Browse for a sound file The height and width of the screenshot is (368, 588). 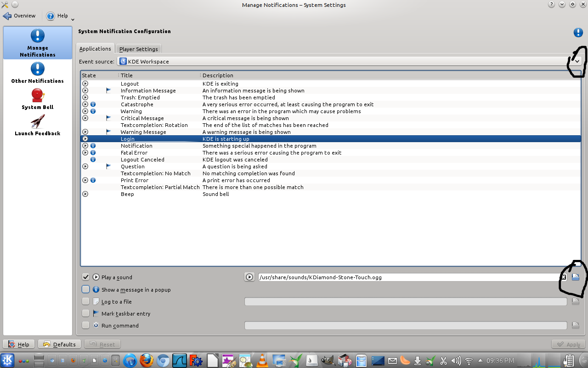click(x=575, y=277)
